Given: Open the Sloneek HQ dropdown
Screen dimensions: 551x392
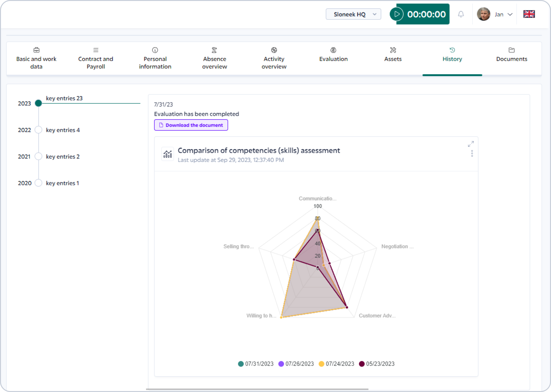Looking at the screenshot, I should (353, 14).
